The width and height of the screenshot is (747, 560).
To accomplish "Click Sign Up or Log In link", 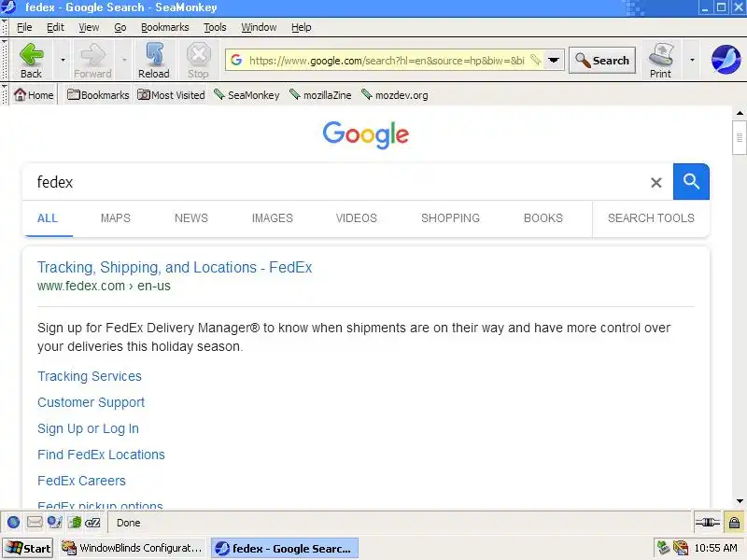I will tap(88, 428).
